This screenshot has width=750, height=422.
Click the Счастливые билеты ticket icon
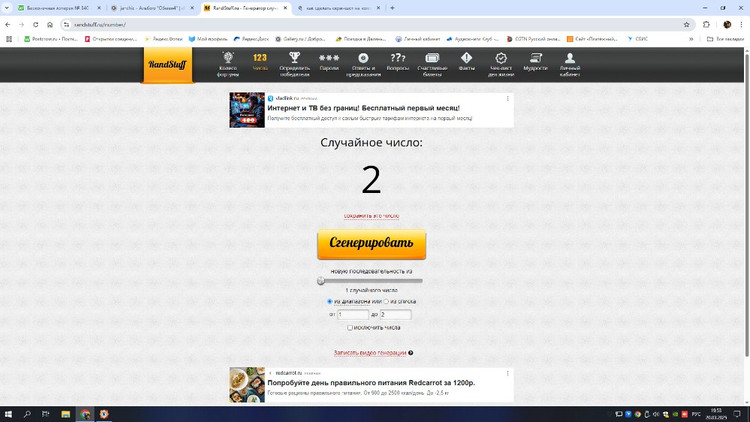click(433, 58)
